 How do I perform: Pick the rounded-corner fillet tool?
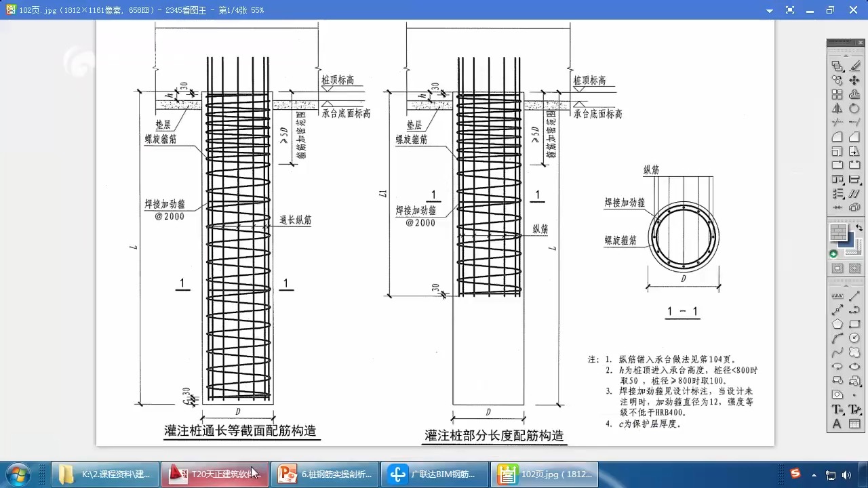pos(837,137)
